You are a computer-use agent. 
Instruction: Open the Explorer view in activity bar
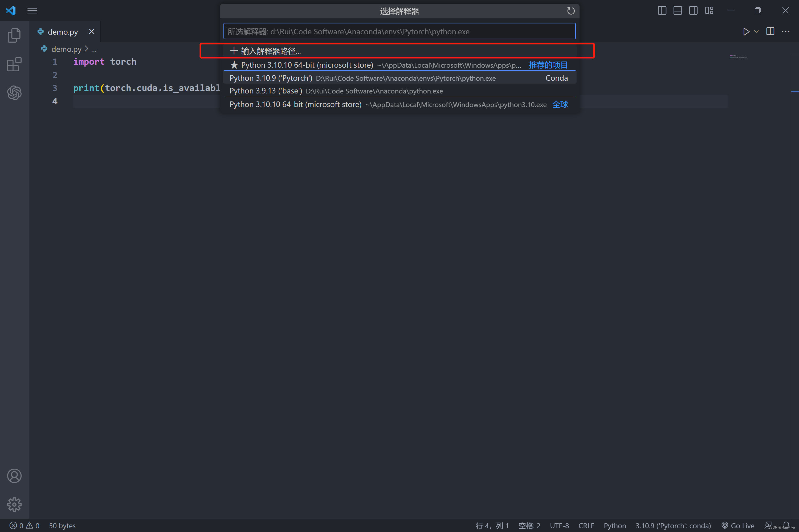tap(14, 35)
